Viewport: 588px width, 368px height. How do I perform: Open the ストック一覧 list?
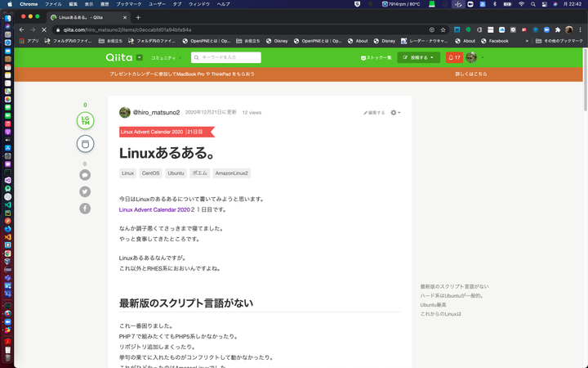[x=376, y=58]
